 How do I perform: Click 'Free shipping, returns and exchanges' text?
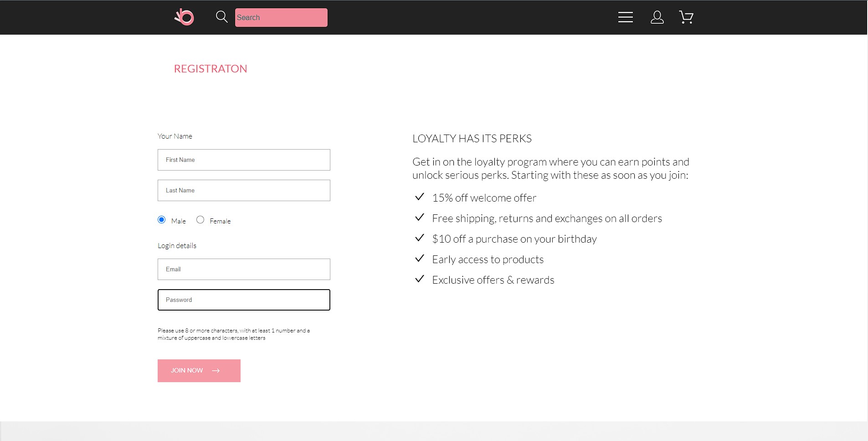click(x=547, y=218)
